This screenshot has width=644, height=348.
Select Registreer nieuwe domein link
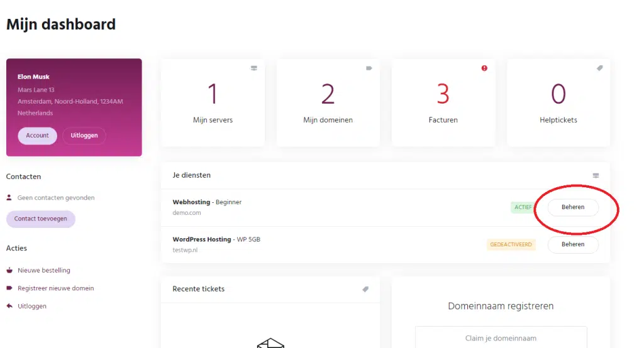point(55,288)
